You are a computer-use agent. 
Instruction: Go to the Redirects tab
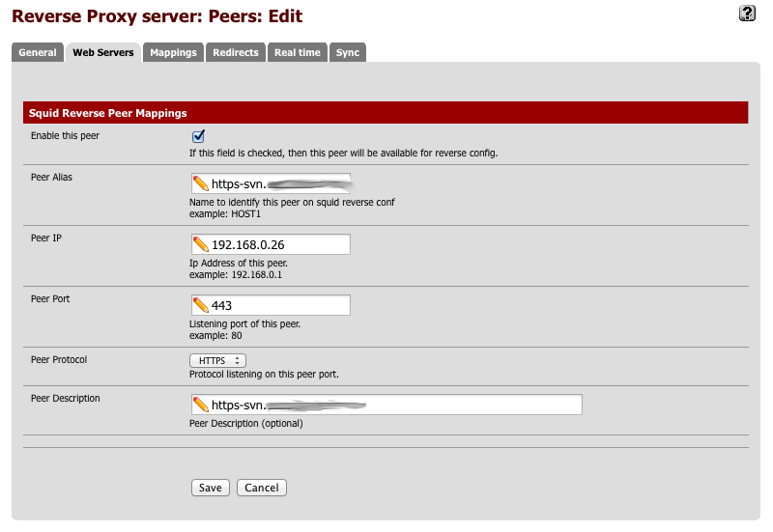pyautogui.click(x=236, y=52)
